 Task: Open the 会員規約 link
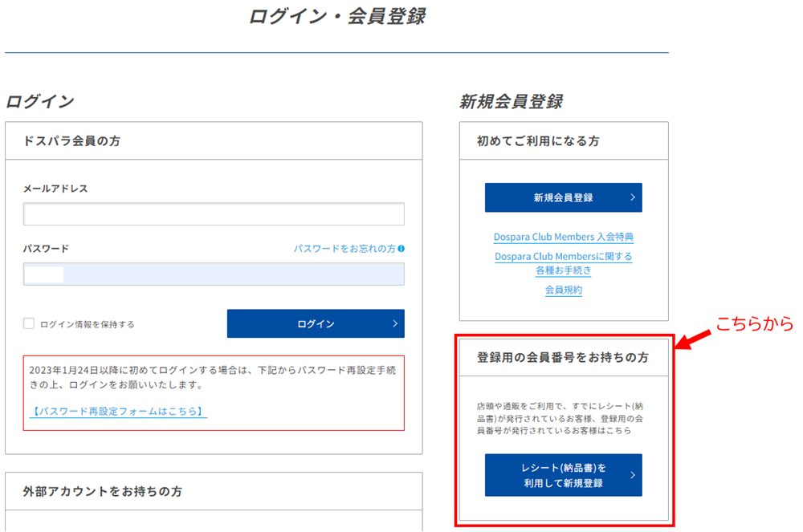click(564, 290)
